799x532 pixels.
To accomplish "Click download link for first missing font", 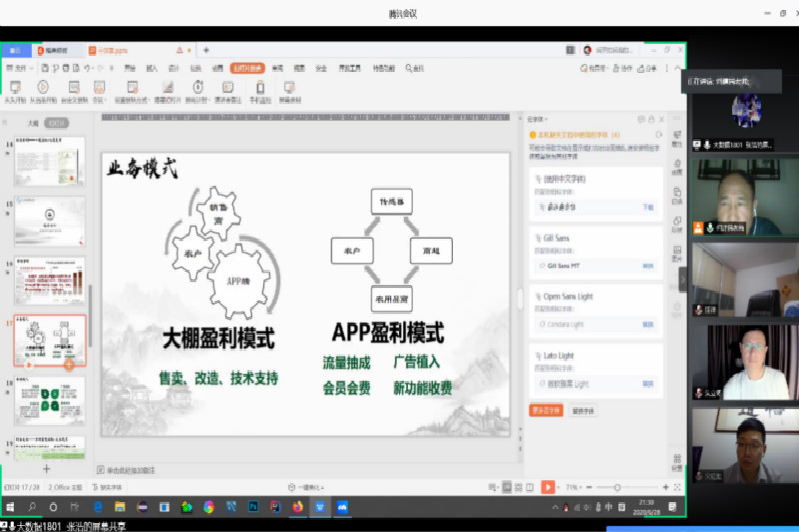I will (x=647, y=207).
